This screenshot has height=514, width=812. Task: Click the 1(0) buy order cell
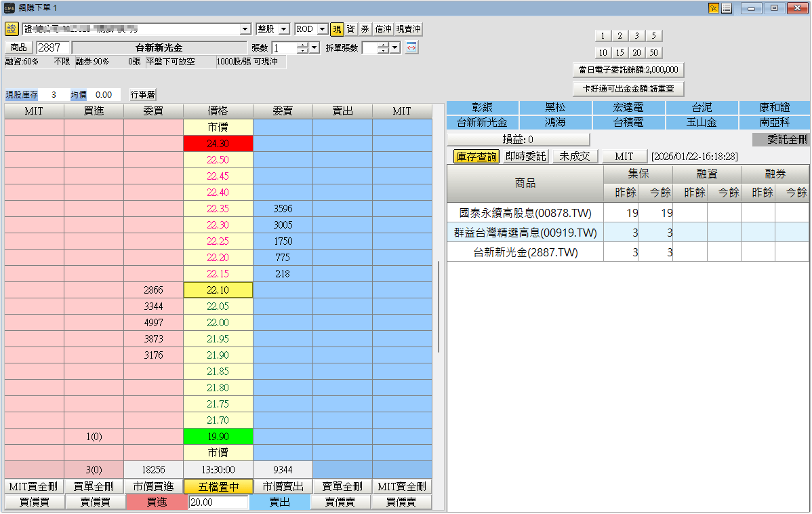click(x=94, y=437)
